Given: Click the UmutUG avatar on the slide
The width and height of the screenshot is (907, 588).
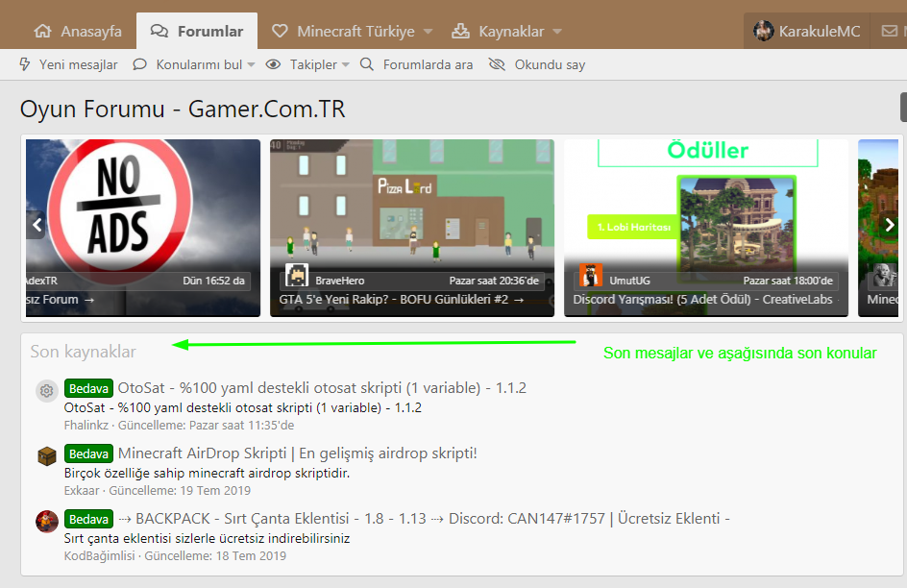Looking at the screenshot, I should coord(591,275).
